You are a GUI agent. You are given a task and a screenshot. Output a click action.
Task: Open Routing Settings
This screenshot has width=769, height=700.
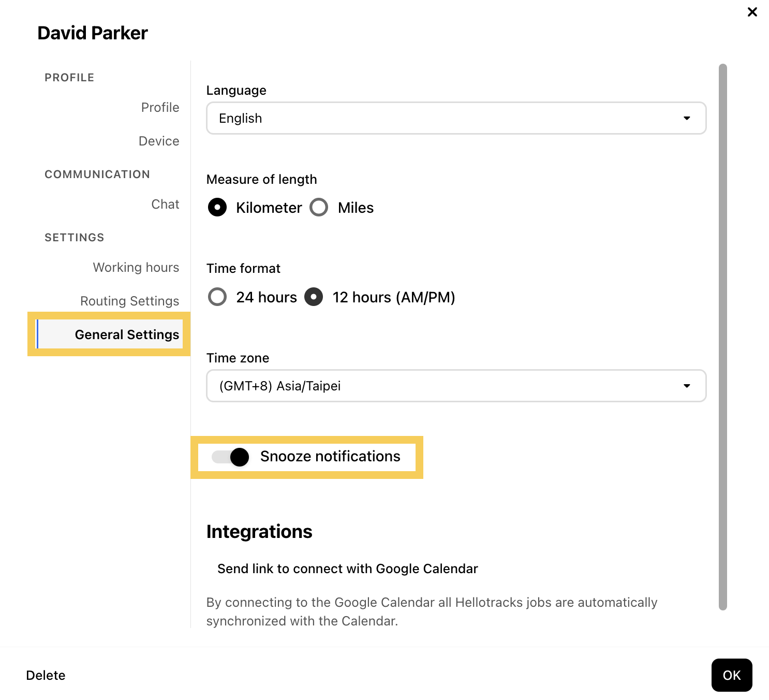130,301
